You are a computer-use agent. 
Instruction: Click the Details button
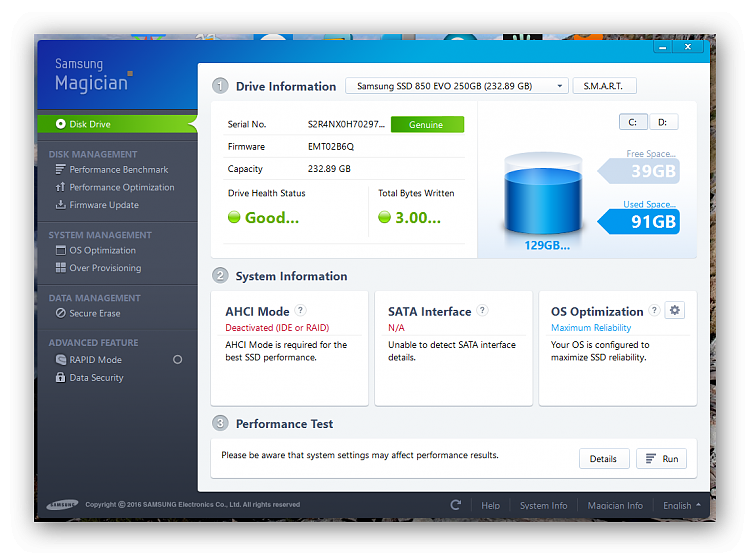point(604,459)
